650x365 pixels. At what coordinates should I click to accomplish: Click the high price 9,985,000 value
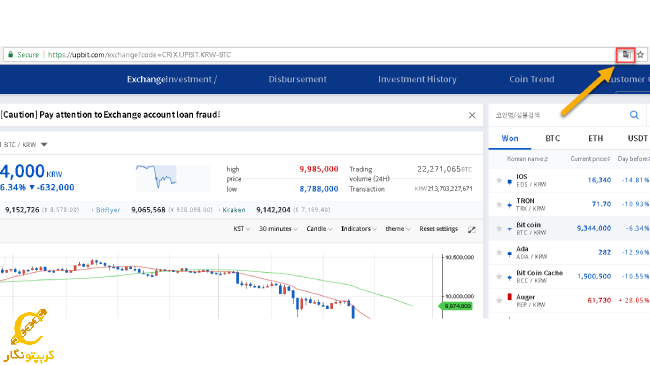click(x=319, y=169)
